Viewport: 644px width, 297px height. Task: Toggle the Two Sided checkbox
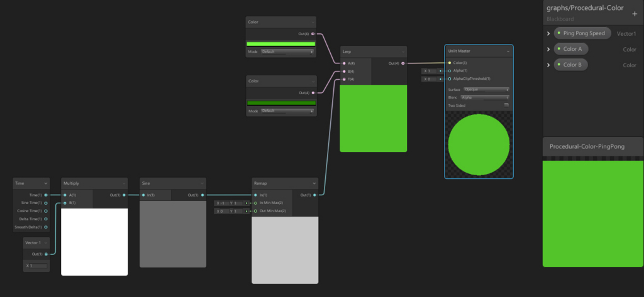click(506, 105)
